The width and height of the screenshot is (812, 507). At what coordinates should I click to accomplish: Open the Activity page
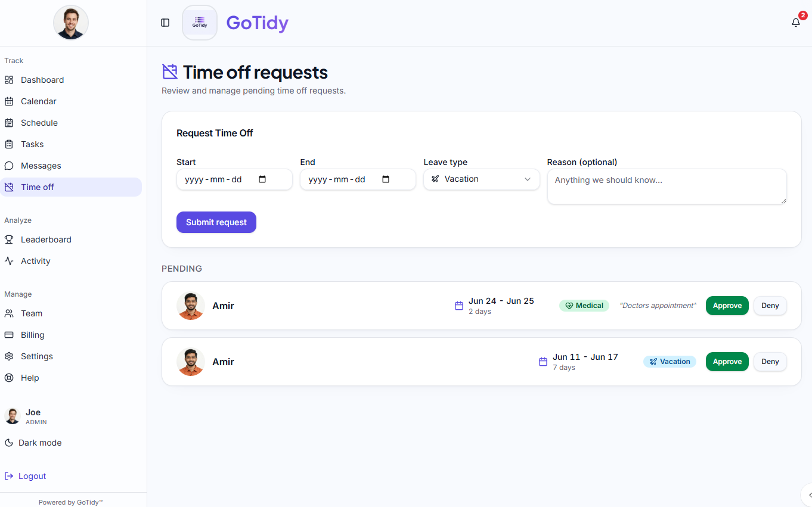71,261
